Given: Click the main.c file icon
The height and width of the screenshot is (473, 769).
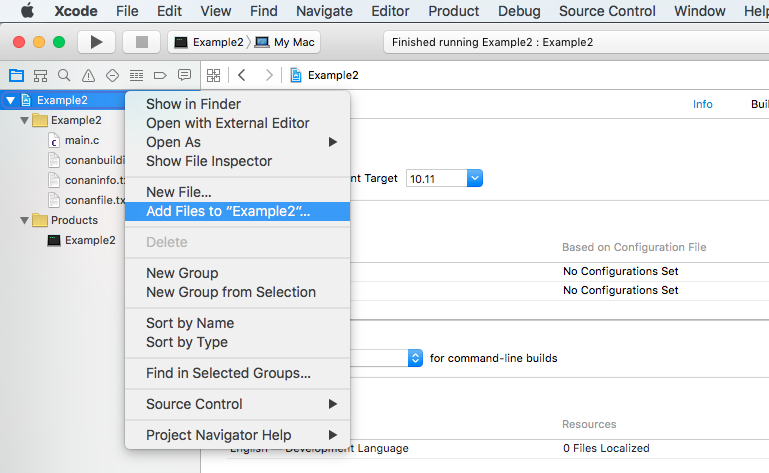Looking at the screenshot, I should pos(54,141).
